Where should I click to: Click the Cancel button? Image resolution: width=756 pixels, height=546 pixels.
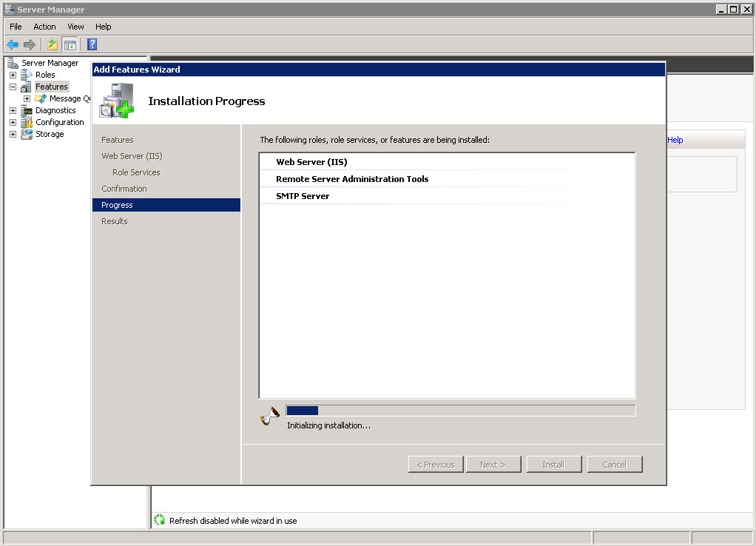point(615,465)
